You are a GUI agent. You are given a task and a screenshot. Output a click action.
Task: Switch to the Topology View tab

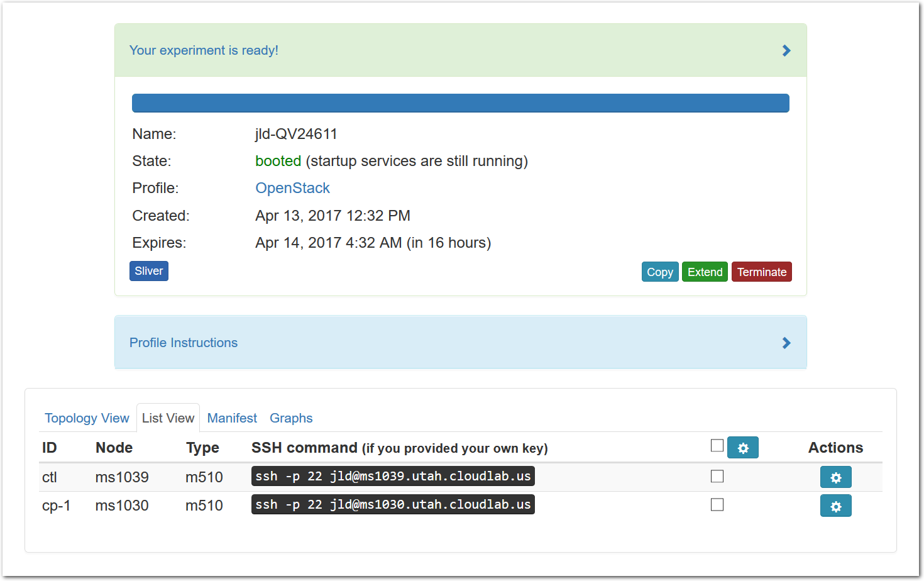pos(87,418)
